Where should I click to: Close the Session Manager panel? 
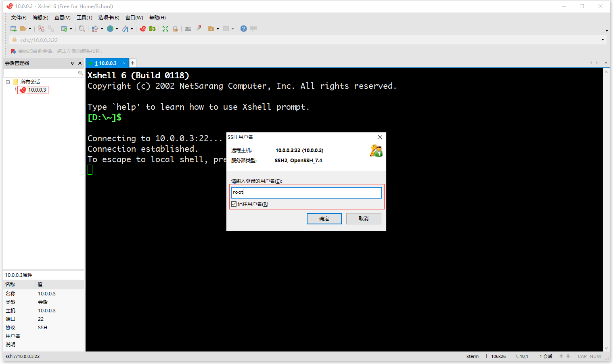pyautogui.click(x=80, y=63)
